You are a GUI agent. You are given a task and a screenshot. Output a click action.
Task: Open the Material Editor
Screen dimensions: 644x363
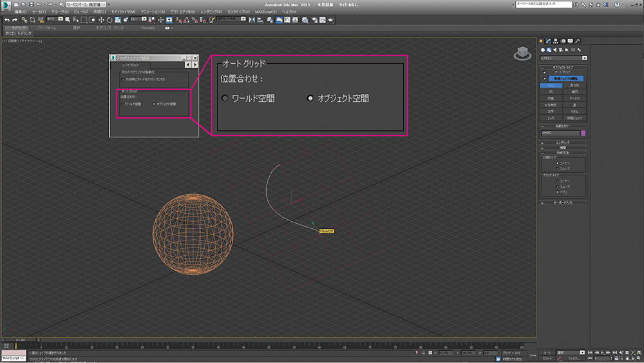click(305, 20)
